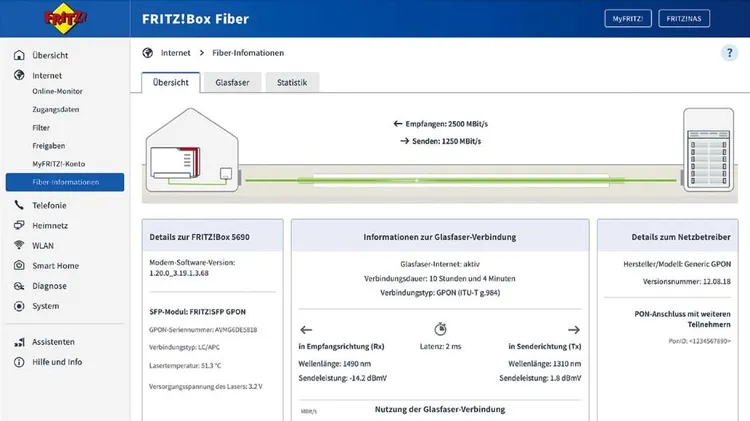This screenshot has height=421, width=750.
Task: Open the MyFRITZ! button
Action: click(628, 19)
